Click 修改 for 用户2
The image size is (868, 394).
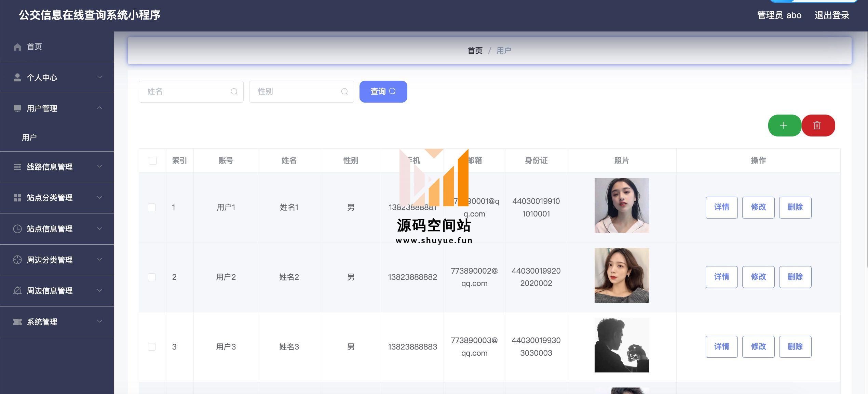point(758,277)
